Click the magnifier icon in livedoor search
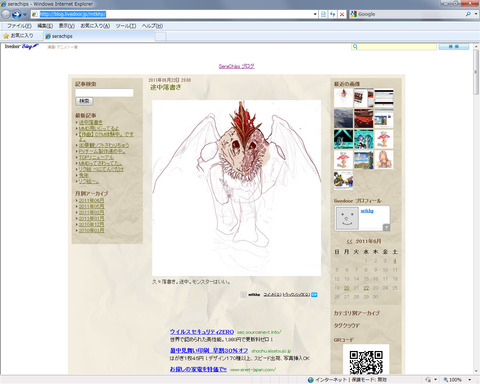The image size is (480, 384). 355,47
